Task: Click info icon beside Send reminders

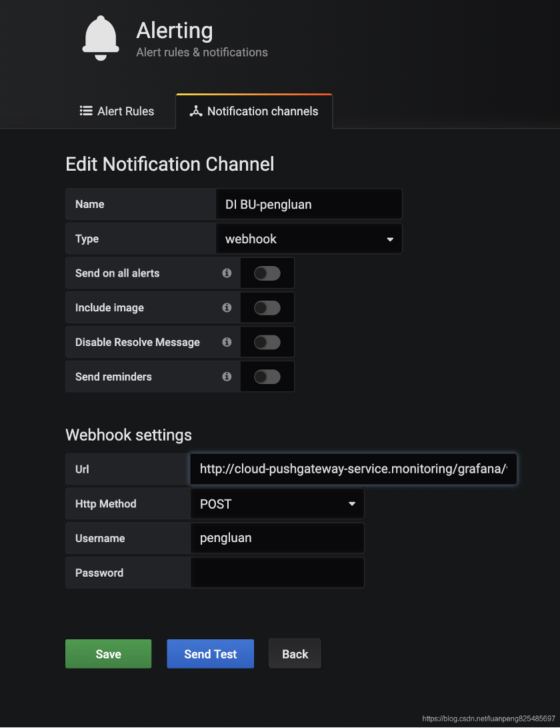Action: (227, 377)
